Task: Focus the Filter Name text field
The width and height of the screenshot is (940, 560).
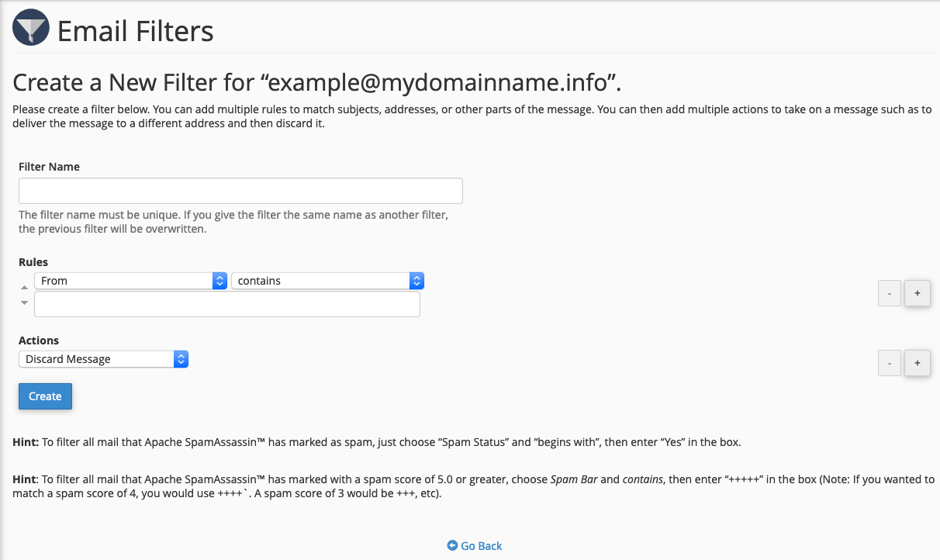Action: tap(240, 191)
